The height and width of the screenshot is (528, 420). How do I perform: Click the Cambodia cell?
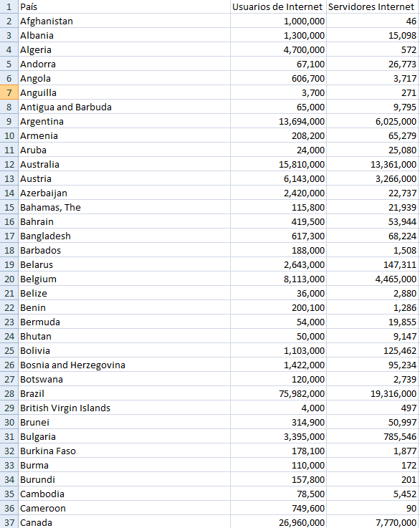(x=124, y=494)
